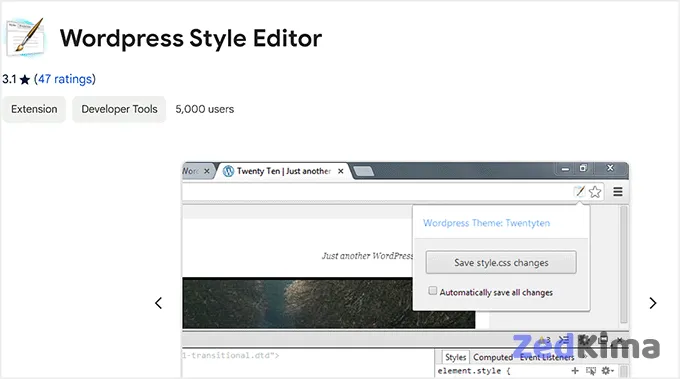Click the new tab button

click(x=363, y=171)
